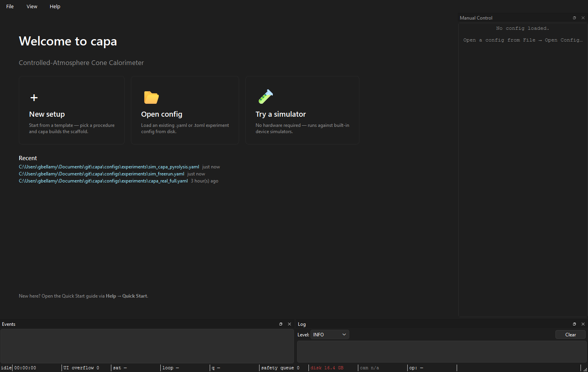This screenshot has width=588, height=372.
Task: Click the Try a simulator description text
Action: tap(302, 128)
